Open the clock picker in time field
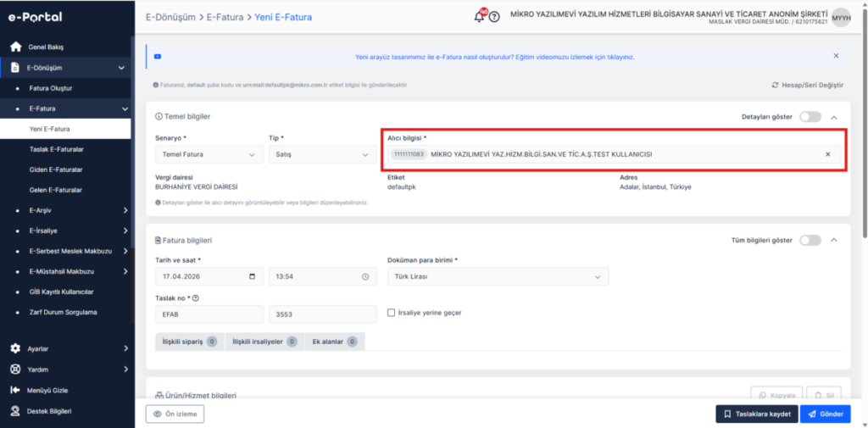The image size is (868, 428). coord(365,276)
